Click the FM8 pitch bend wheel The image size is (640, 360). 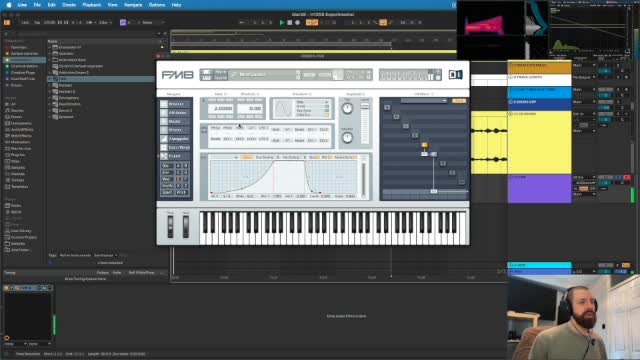[170, 227]
